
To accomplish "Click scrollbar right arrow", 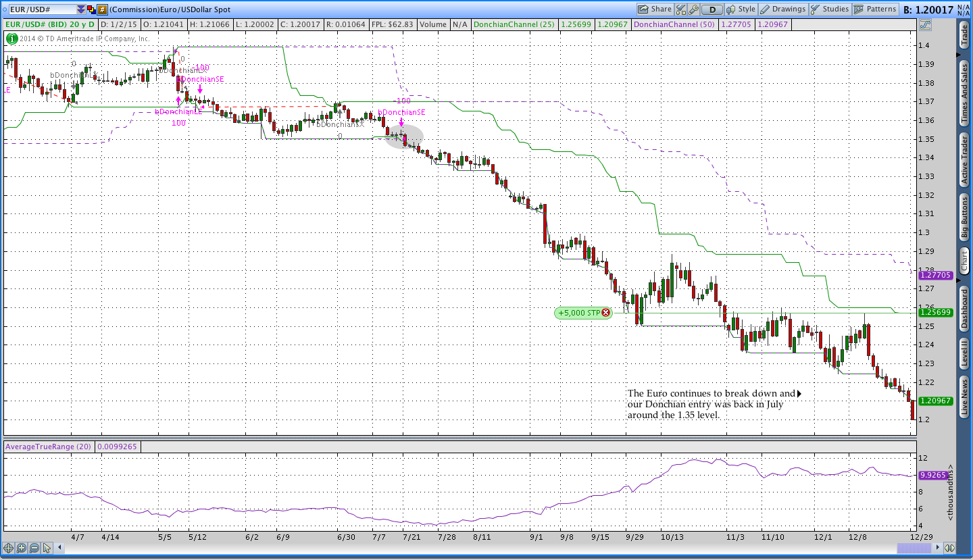I will (937, 548).
